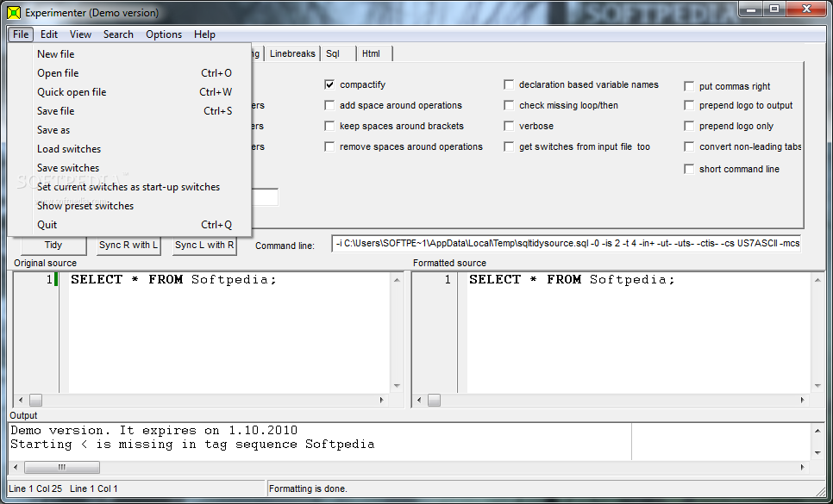Click Output panel horizontal scrollbar thumb
833x504 pixels.
[x=61, y=468]
